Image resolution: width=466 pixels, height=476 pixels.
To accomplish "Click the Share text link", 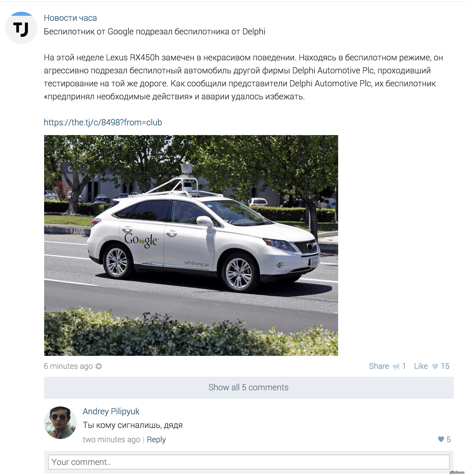I will pyautogui.click(x=379, y=366).
